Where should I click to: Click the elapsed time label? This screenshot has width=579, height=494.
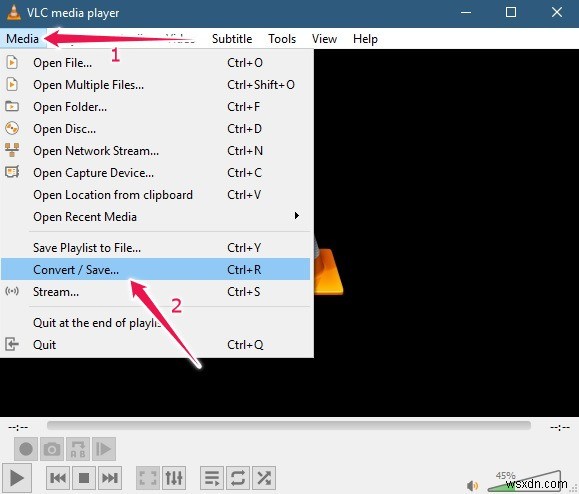18,427
